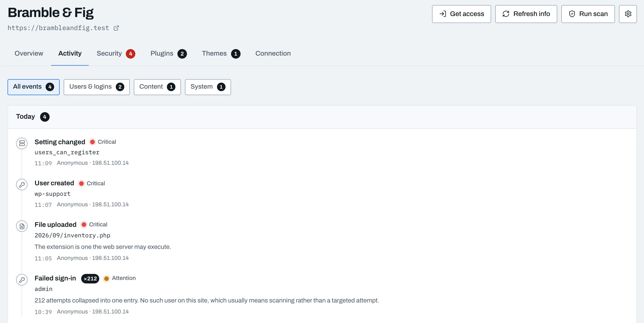Click the Get access button
Image resolution: width=644 pixels, height=323 pixels.
tap(461, 14)
